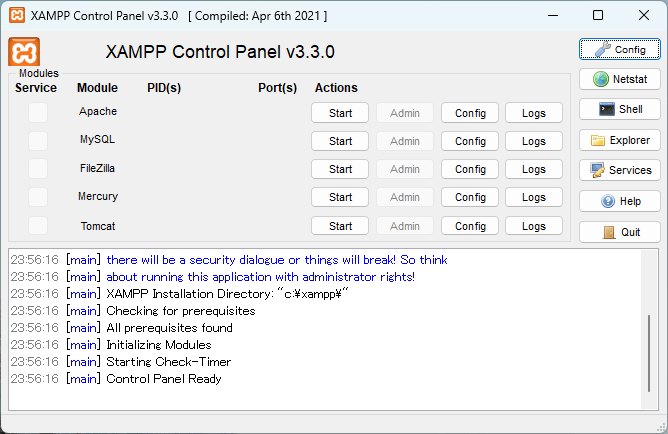668x434 pixels.
Task: Click the Mercury Admin button
Action: 405,197
